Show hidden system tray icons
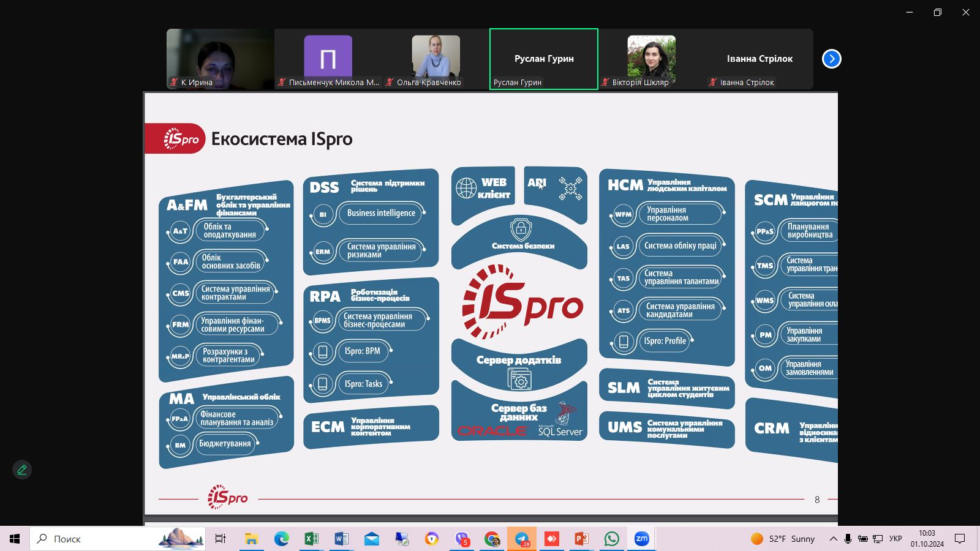The height and width of the screenshot is (551, 980). point(833,539)
